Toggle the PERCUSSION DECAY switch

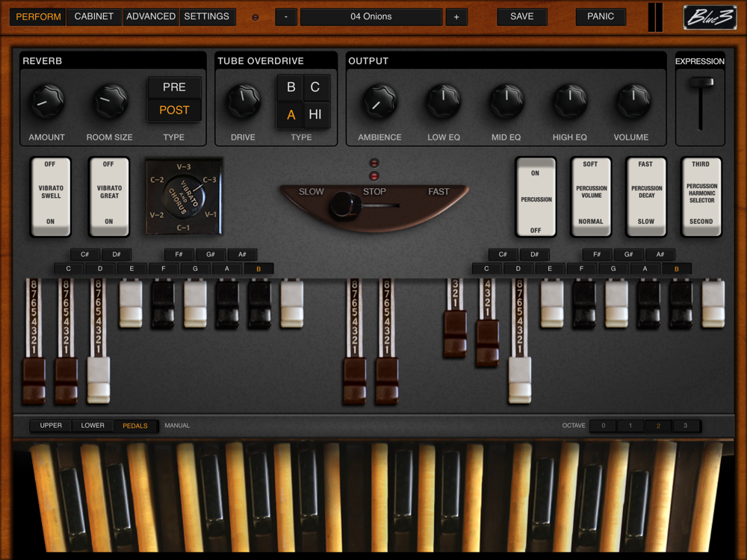(646, 196)
